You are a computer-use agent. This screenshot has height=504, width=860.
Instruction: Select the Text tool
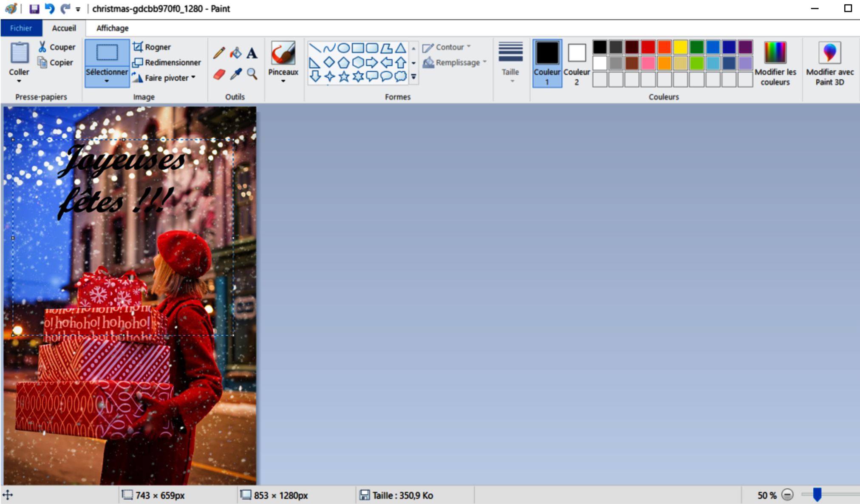(x=252, y=53)
